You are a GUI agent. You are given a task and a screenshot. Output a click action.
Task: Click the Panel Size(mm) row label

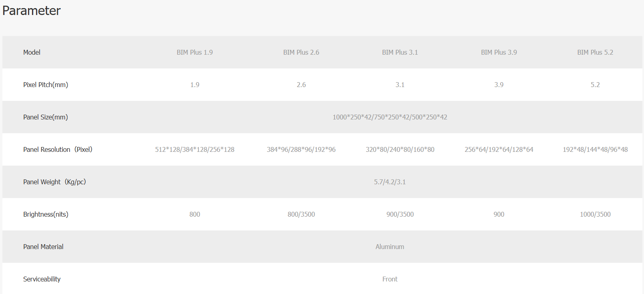point(45,117)
